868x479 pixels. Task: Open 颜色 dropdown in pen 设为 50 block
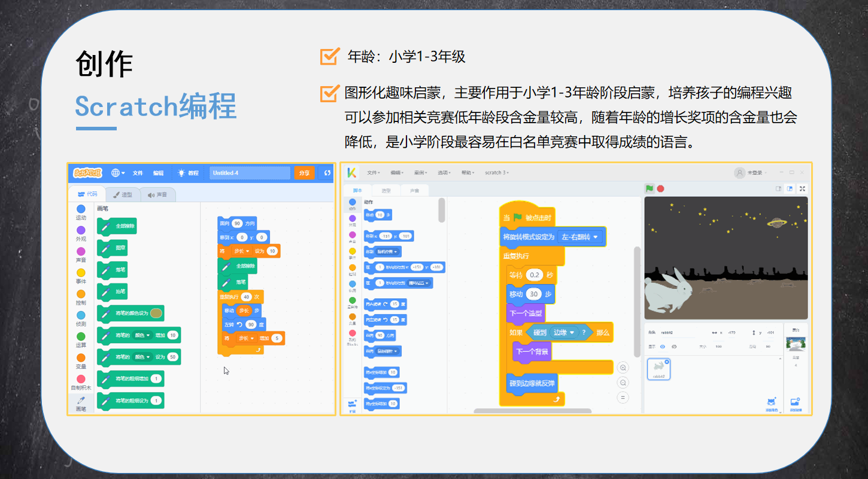[x=142, y=357]
